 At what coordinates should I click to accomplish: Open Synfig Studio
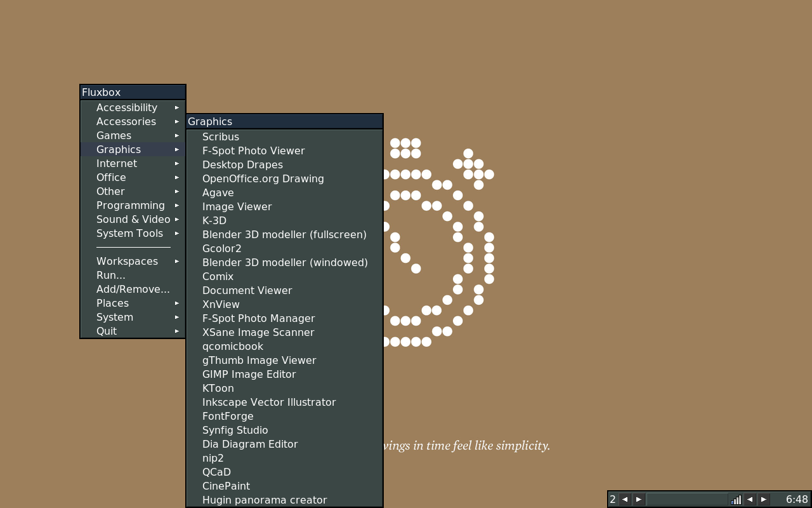tap(284, 430)
